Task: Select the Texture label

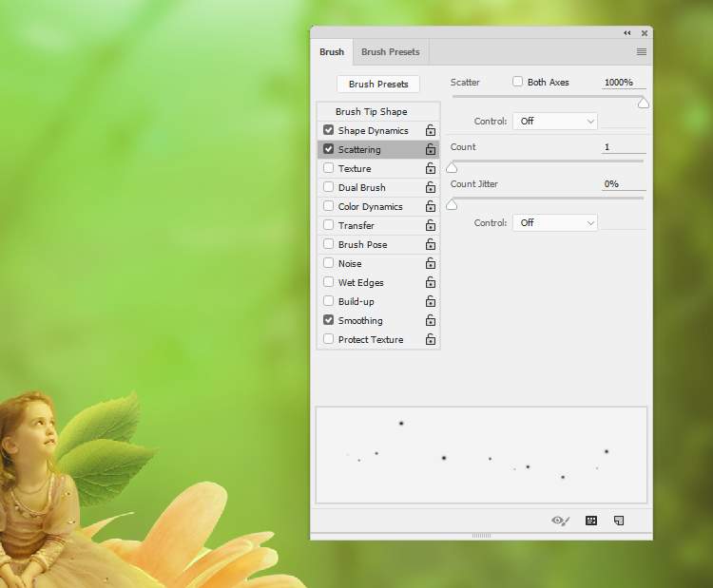Action: (355, 168)
